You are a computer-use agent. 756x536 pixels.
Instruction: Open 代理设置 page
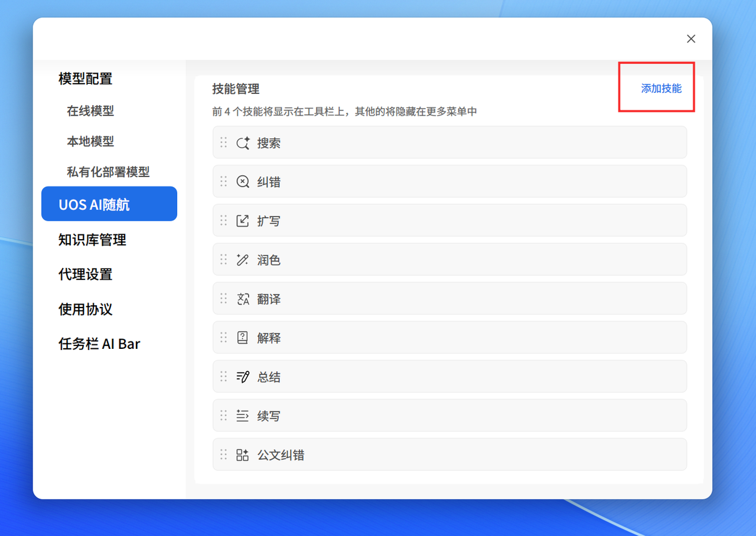(86, 274)
